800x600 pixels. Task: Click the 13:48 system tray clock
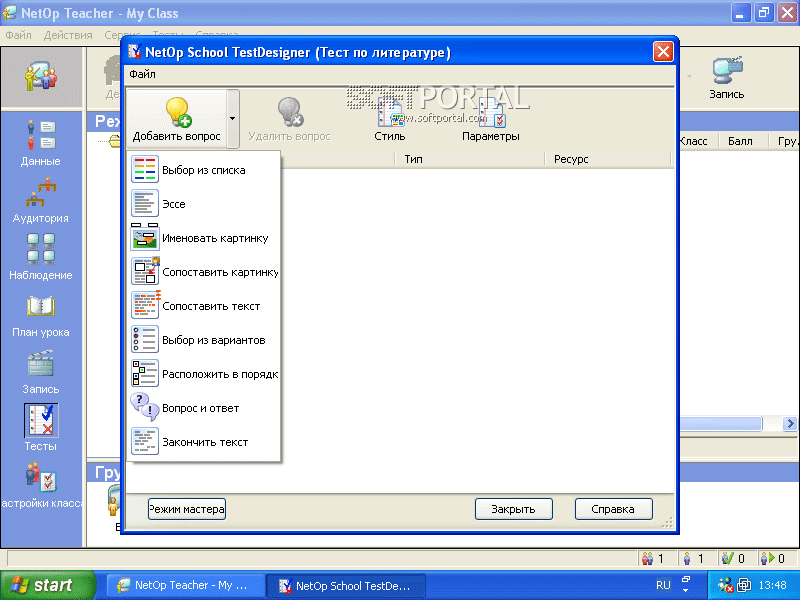coord(772,585)
